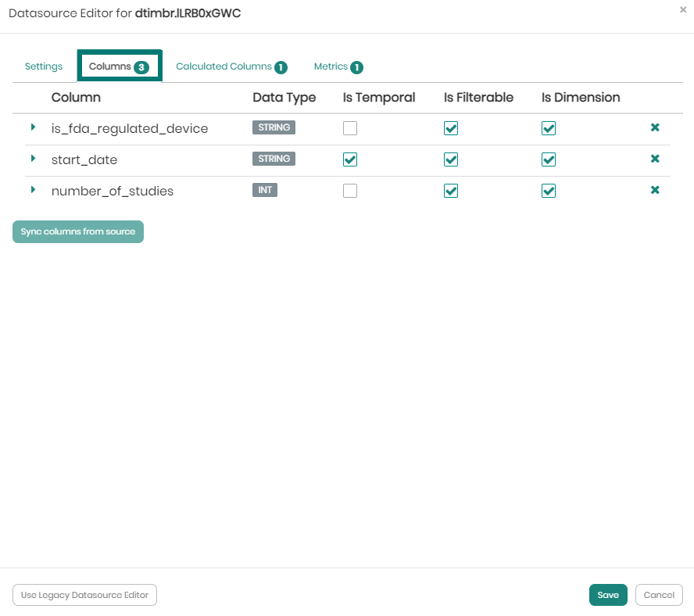
Task: Expand the is_fda_regulated_device row
Action: coord(33,127)
